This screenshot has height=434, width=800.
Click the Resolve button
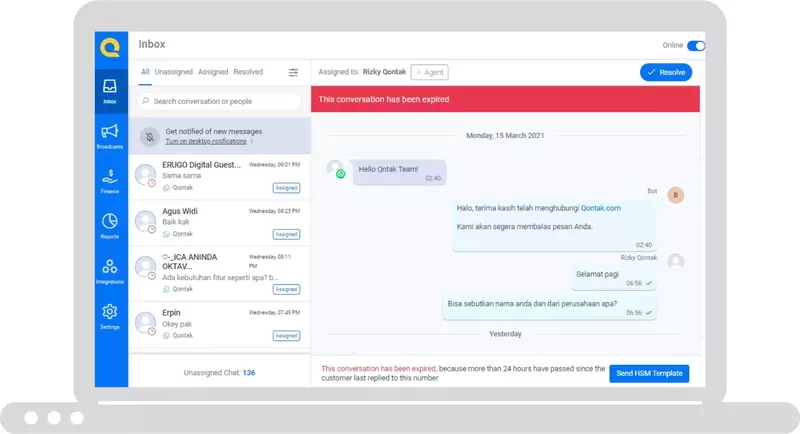pyautogui.click(x=666, y=72)
